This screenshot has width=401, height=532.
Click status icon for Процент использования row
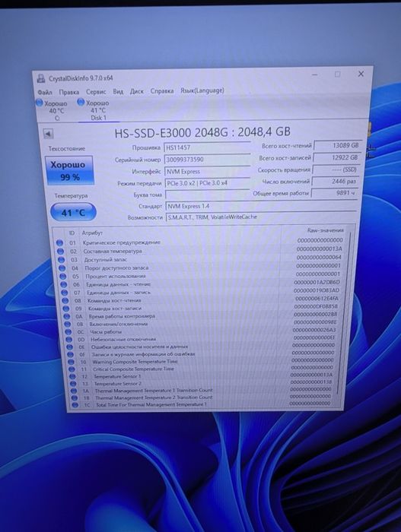point(63,276)
